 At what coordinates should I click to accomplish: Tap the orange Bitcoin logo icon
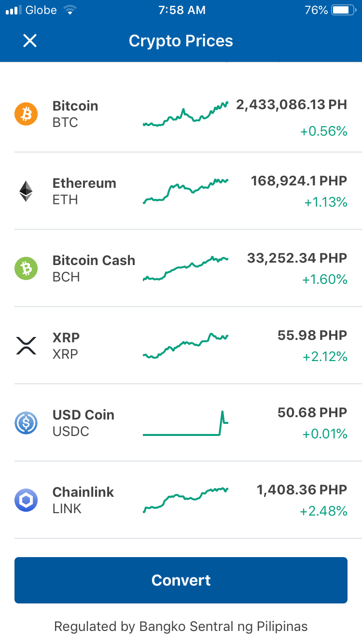pos(26,114)
